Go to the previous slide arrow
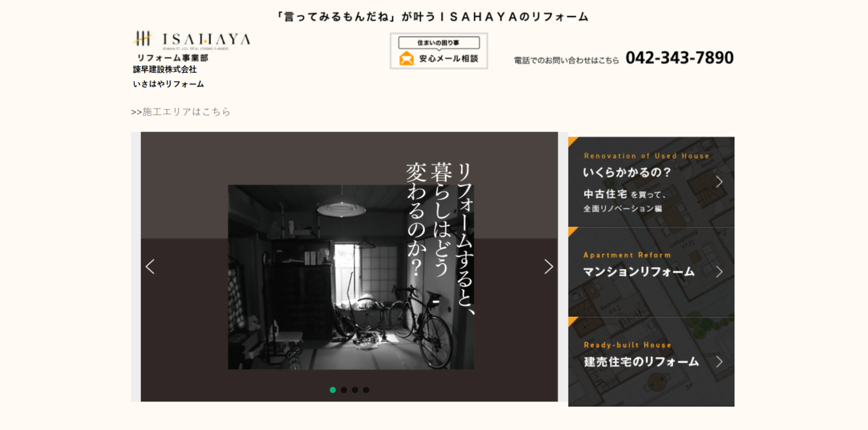Viewport: 868px width, 430px height. pos(150,267)
